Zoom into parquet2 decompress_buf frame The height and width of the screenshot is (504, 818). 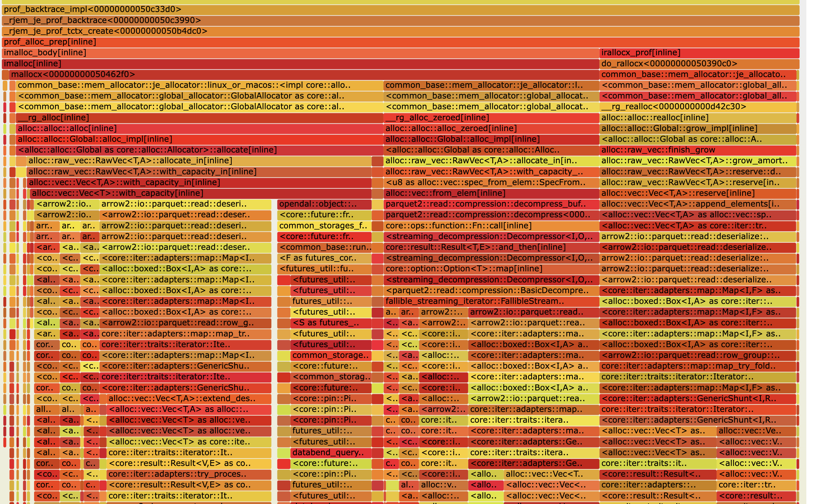(491, 204)
